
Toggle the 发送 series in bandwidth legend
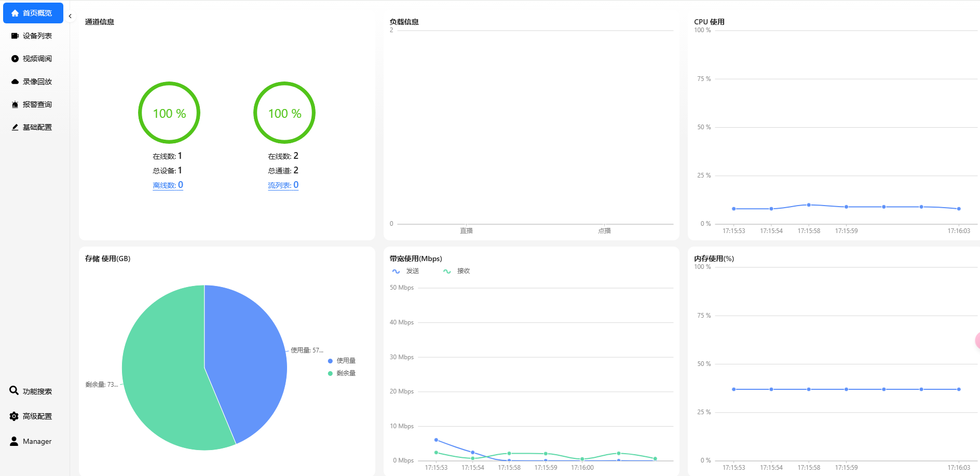click(405, 271)
